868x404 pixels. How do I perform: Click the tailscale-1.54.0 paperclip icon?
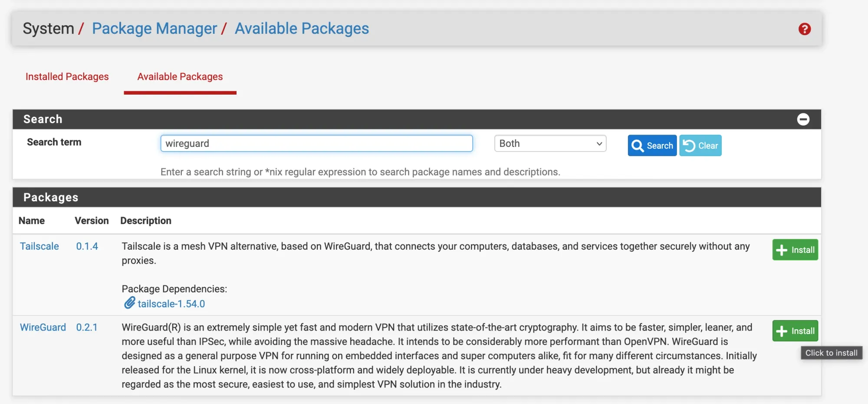coord(129,303)
